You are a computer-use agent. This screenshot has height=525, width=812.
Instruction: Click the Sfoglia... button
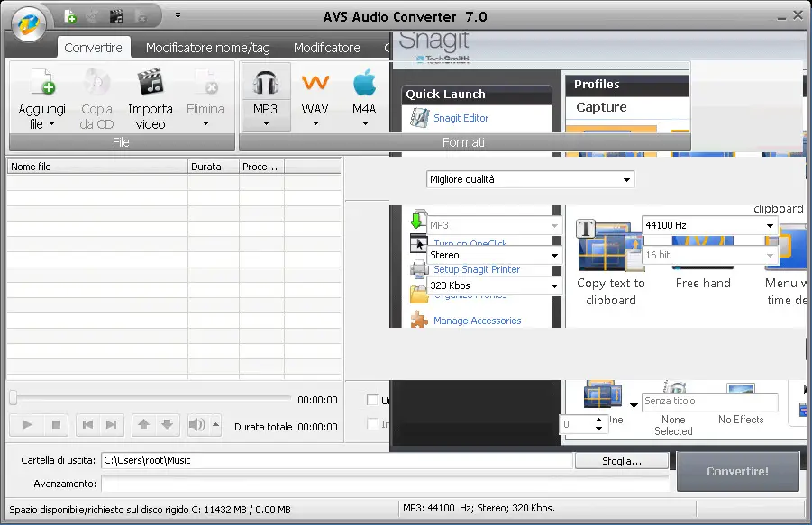click(623, 460)
